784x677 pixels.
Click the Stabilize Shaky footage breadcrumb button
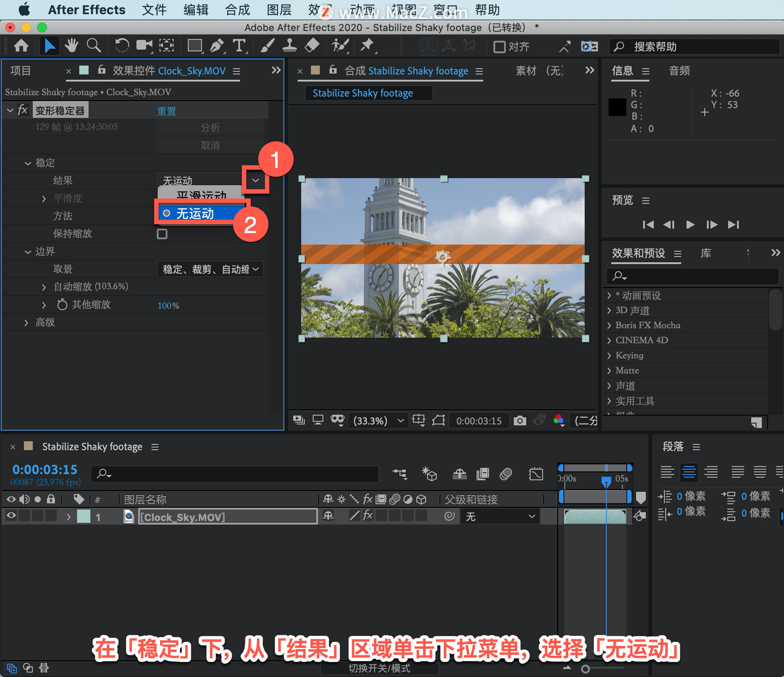point(369,93)
